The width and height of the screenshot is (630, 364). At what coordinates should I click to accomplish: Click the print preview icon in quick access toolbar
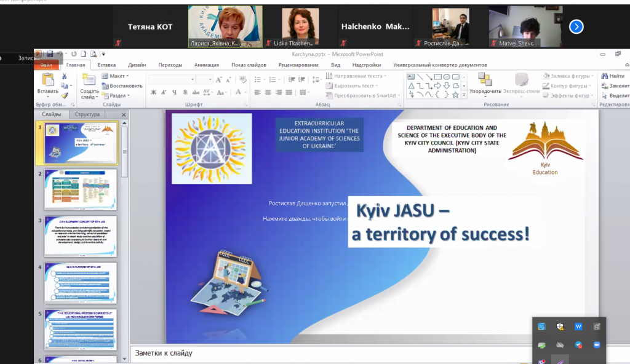(x=94, y=54)
